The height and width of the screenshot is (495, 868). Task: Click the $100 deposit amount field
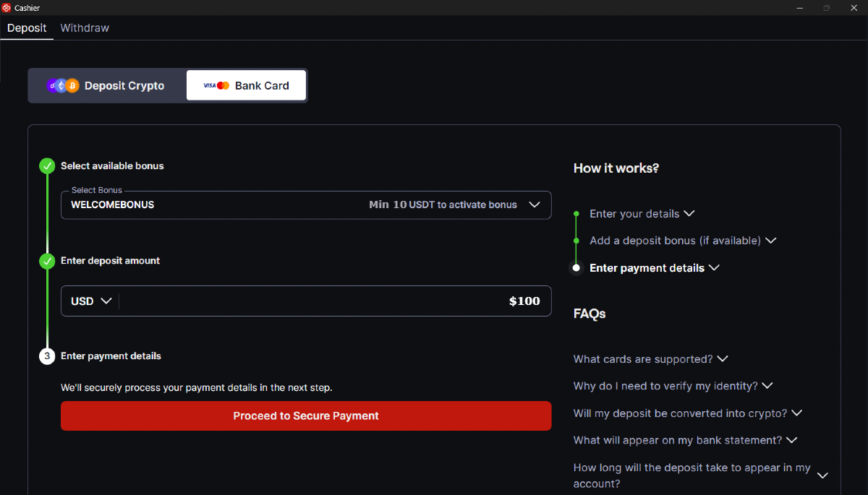pos(333,301)
